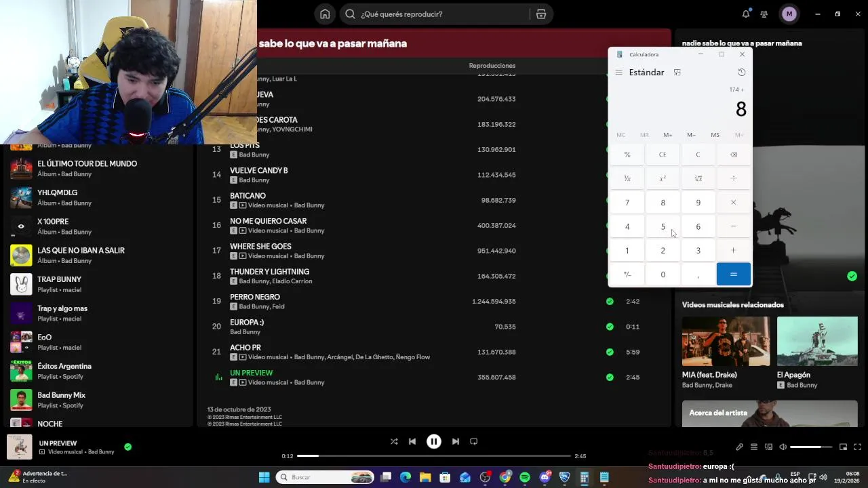This screenshot has height=488, width=868.
Task: Open Calculator history panel
Action: [741, 73]
